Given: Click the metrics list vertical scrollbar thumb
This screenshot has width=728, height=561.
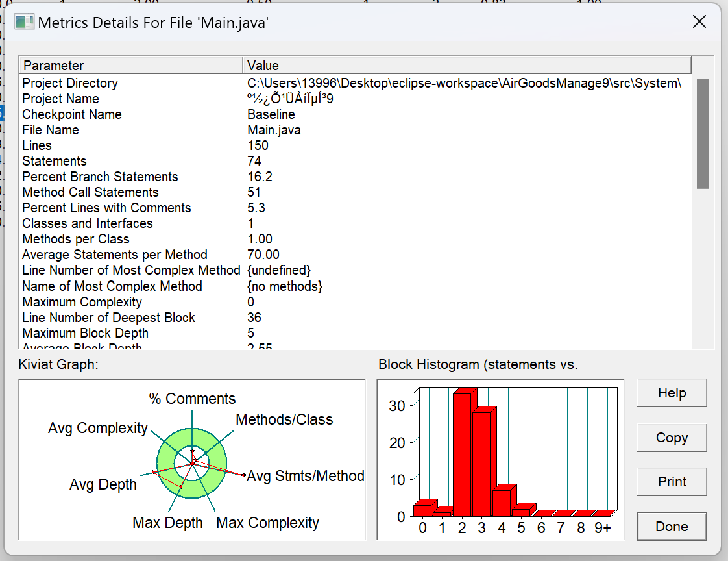Looking at the screenshot, I should coord(703,134).
